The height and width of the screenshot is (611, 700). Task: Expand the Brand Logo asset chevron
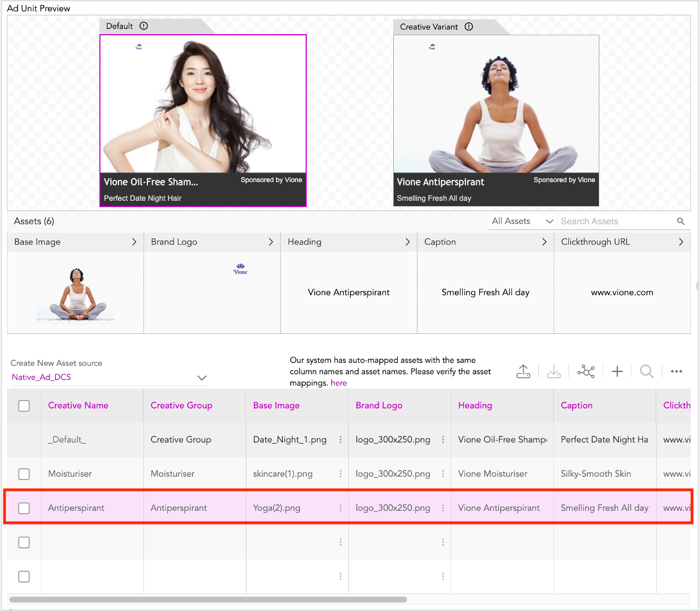271,242
